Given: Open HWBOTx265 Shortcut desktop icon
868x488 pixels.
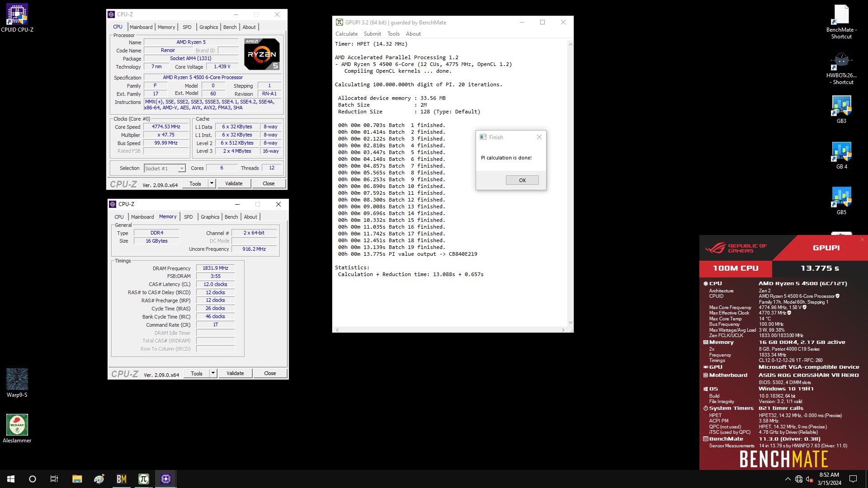Looking at the screenshot, I should [x=841, y=68].
